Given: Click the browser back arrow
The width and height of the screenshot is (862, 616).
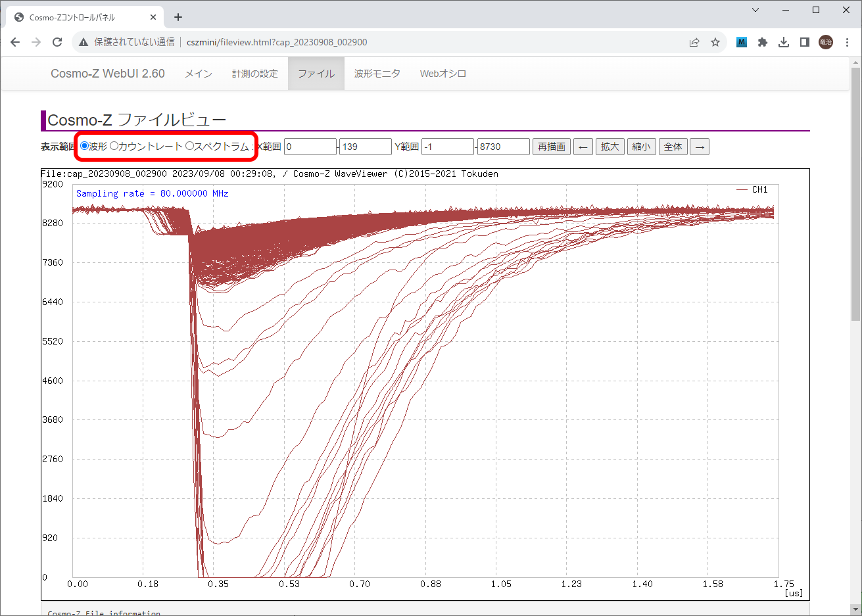Looking at the screenshot, I should [15, 42].
